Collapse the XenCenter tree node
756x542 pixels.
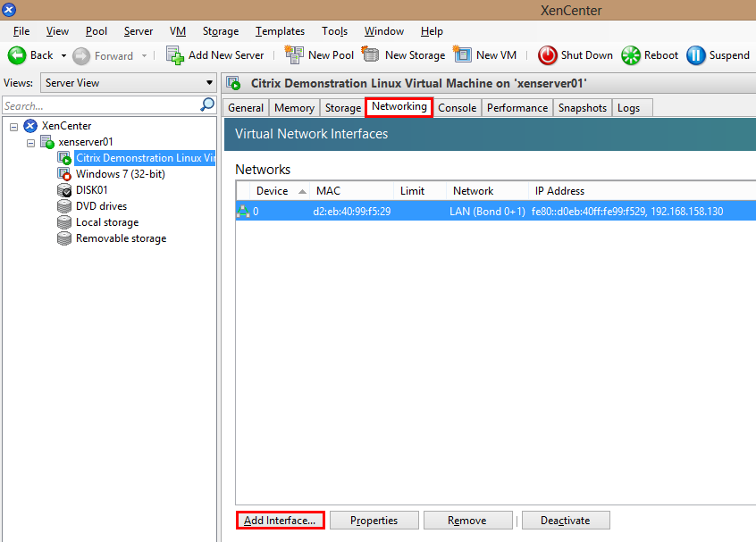(13, 127)
